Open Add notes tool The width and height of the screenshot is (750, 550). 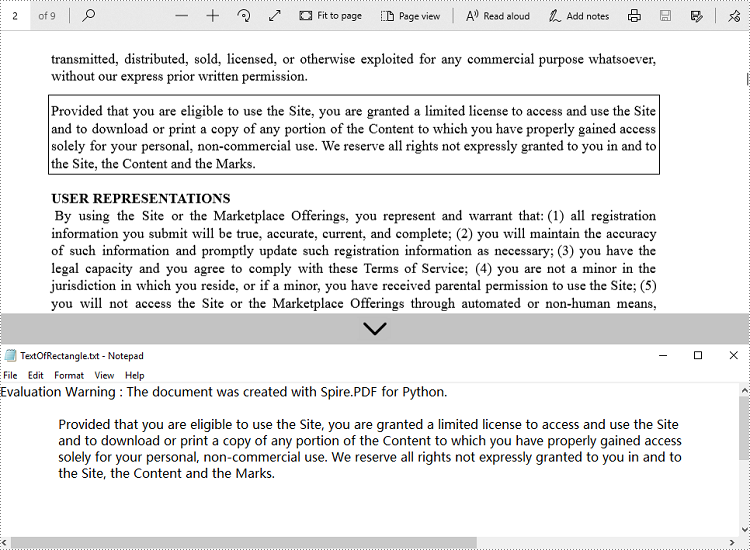[578, 16]
